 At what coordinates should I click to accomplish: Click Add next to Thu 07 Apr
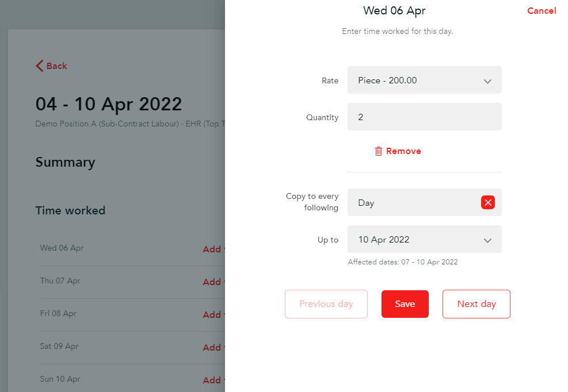[212, 282]
